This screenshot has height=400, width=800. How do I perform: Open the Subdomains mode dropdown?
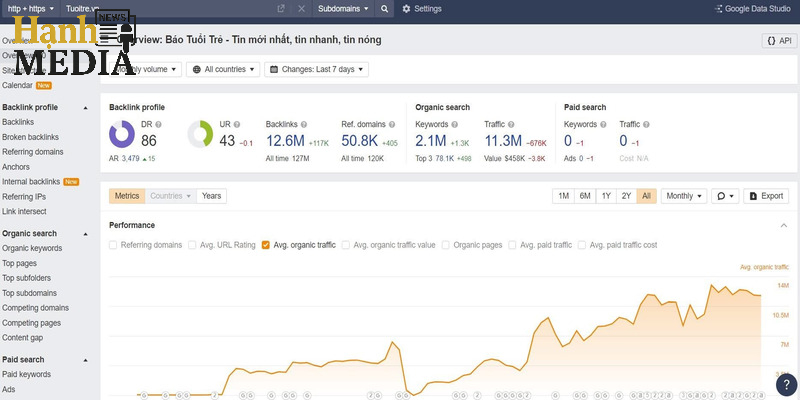click(343, 9)
